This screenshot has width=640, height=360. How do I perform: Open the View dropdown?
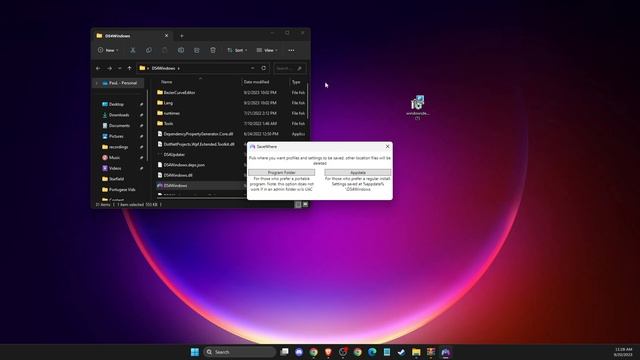267,50
